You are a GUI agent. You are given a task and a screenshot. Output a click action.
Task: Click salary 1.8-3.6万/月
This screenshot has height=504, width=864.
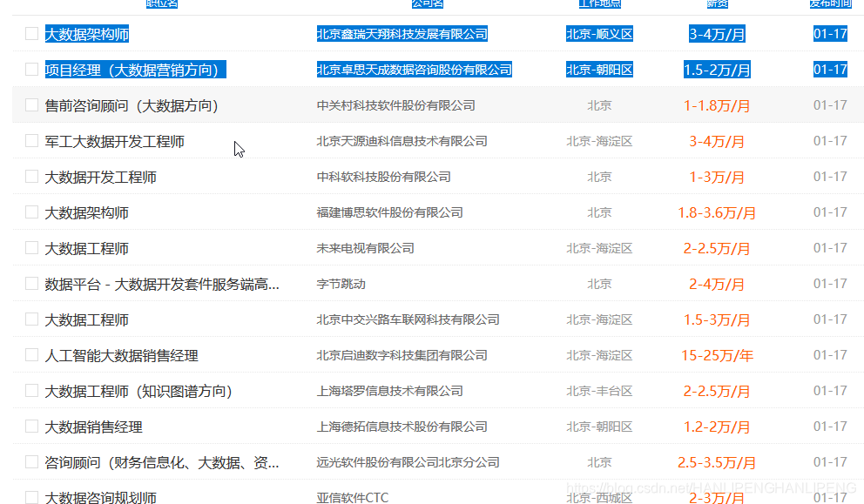pyautogui.click(x=717, y=212)
